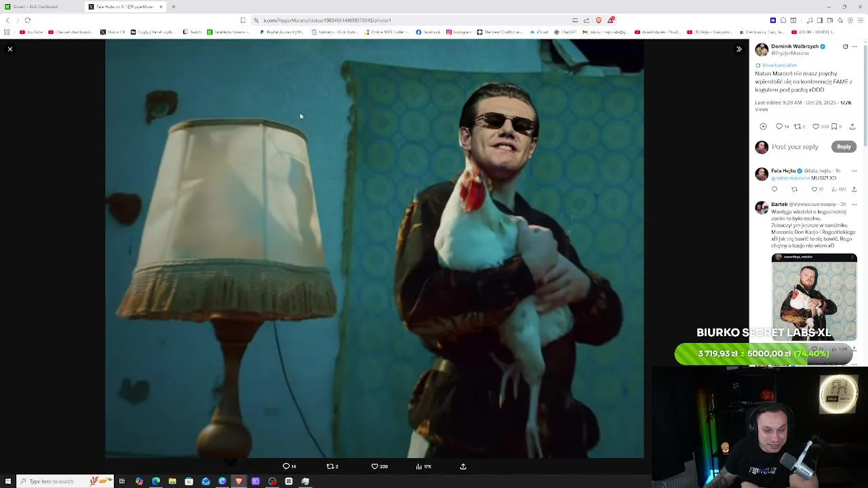Screen dimensions: 868x488
Task: Open more options on Bartek's reply
Action: (854, 204)
